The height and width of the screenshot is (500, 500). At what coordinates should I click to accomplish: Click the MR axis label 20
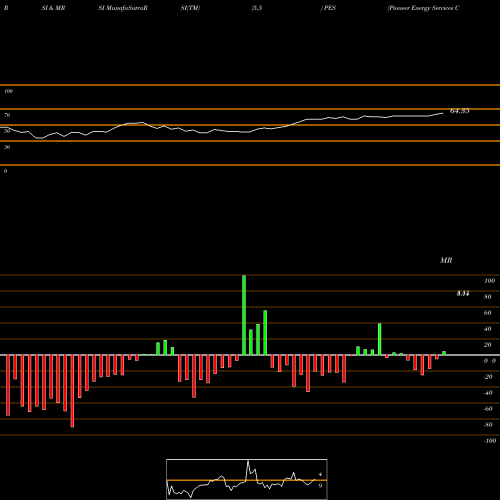[488, 345]
